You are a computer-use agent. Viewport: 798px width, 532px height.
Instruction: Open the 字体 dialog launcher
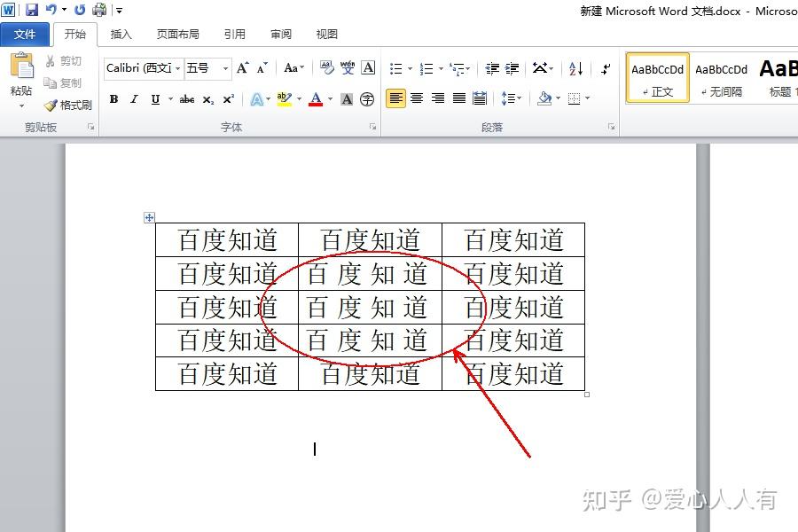[373, 127]
